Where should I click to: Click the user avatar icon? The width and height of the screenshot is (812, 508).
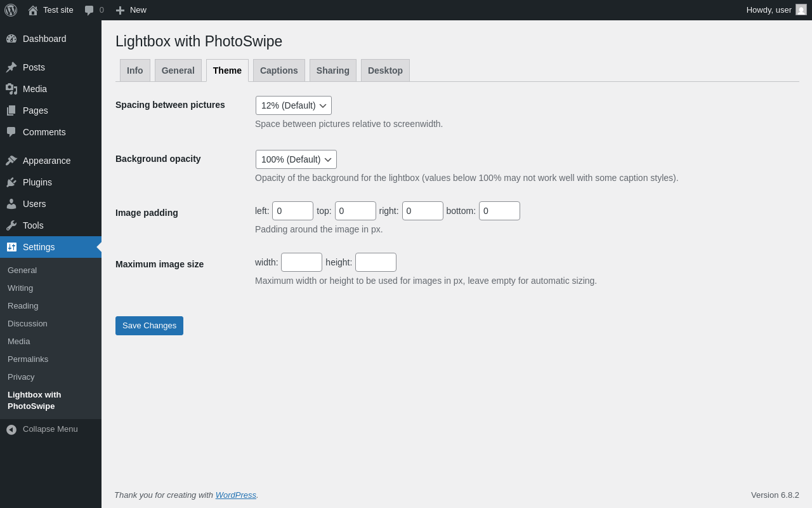(x=801, y=10)
